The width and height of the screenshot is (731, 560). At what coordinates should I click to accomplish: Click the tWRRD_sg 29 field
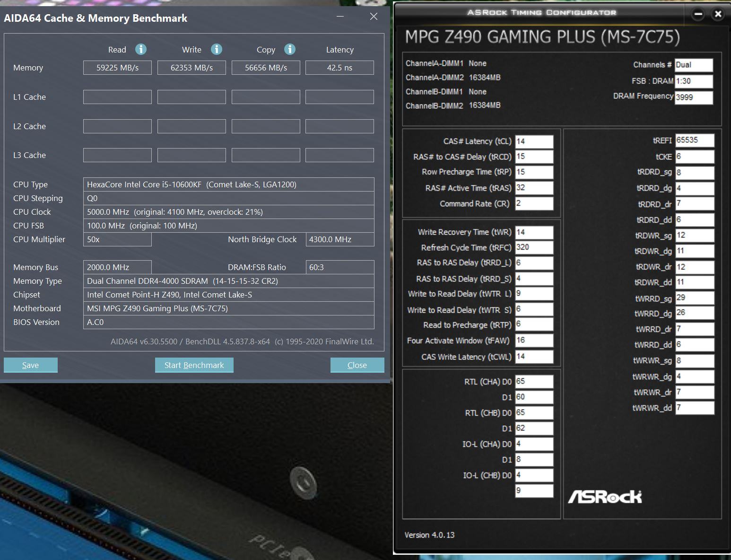pos(695,298)
